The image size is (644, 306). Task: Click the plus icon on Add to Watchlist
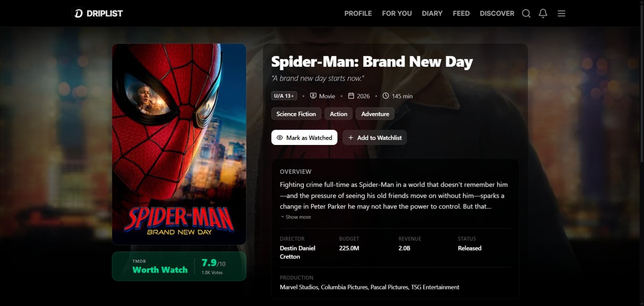(x=351, y=138)
